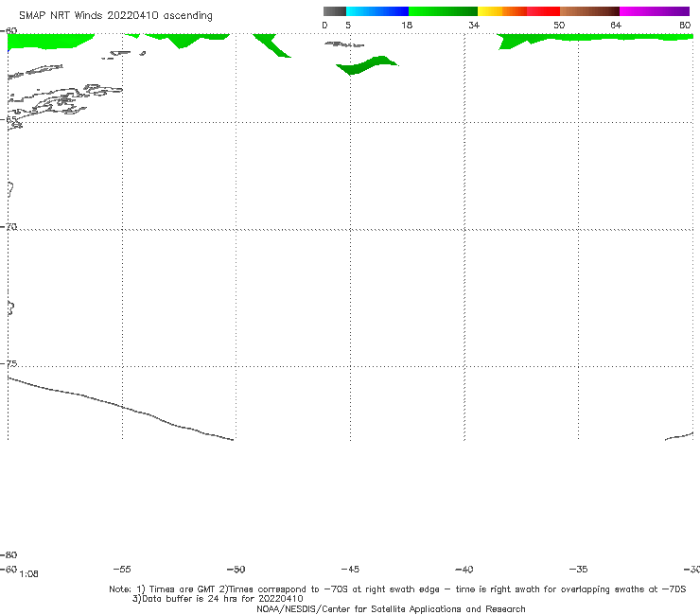700x615 pixels.
Task: Click the longitude label '-35'
Action: pyautogui.click(x=579, y=569)
